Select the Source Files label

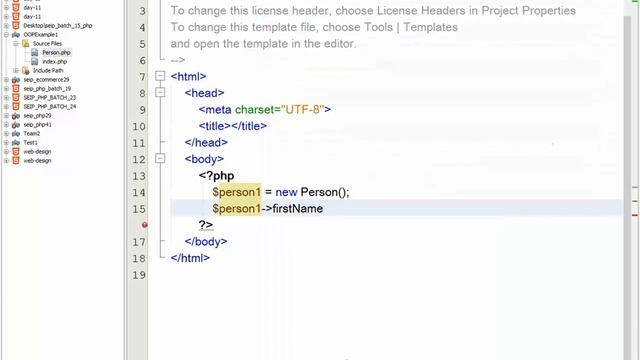click(x=47, y=44)
